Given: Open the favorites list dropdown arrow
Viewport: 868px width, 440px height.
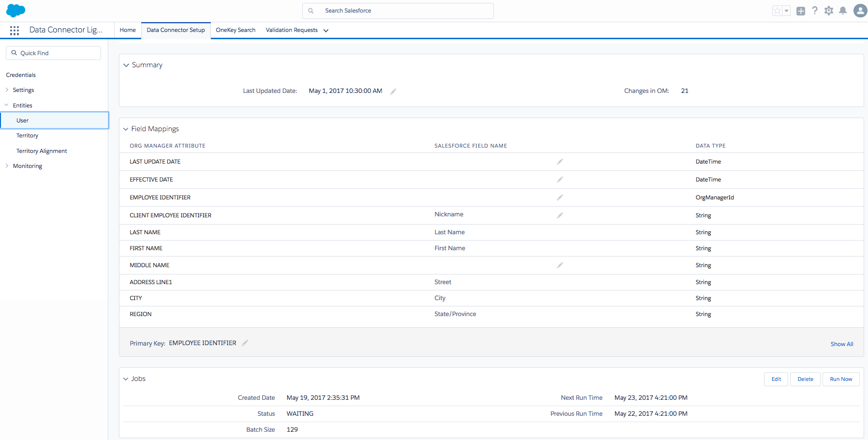Looking at the screenshot, I should [x=786, y=11].
